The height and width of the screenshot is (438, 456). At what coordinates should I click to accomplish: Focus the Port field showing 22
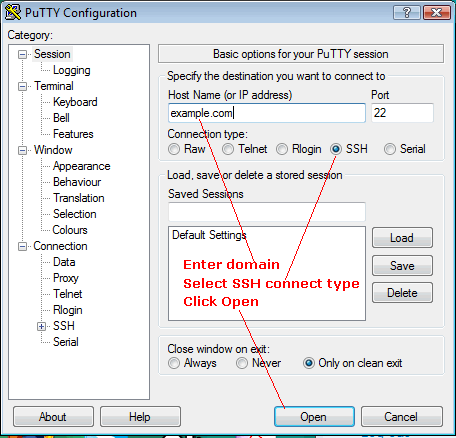coord(402,113)
